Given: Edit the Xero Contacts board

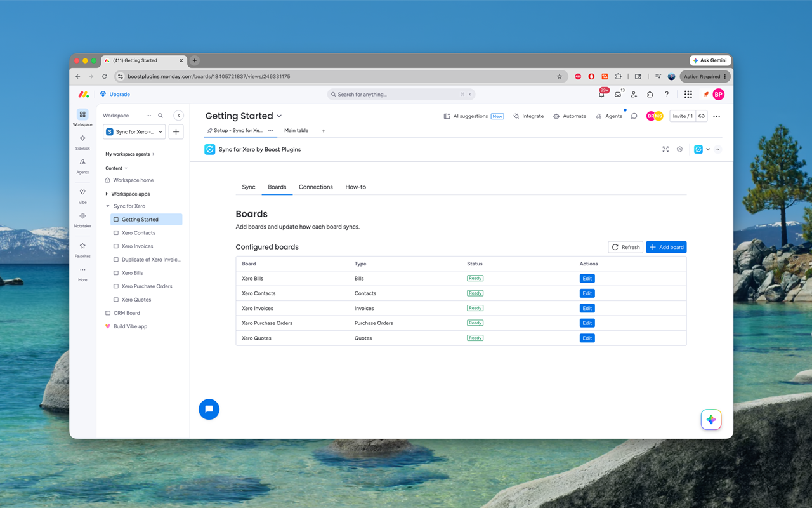Looking at the screenshot, I should pyautogui.click(x=587, y=293).
